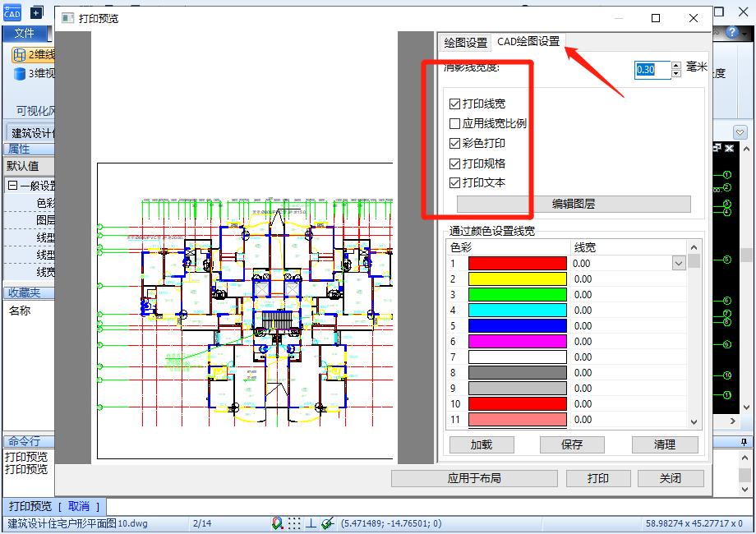Toggle the ortho mode icon in status bar
The image size is (756, 534).
click(311, 523)
